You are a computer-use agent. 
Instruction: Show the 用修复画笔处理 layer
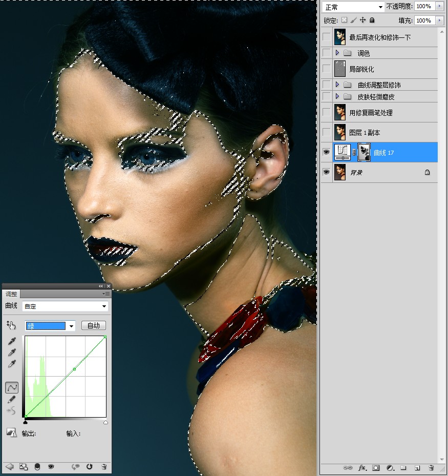tap(326, 112)
